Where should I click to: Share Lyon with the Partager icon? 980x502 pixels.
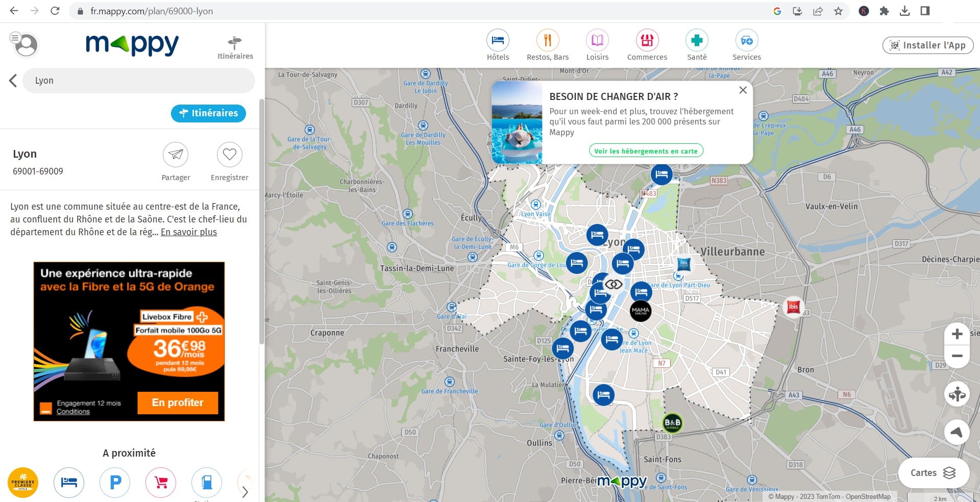pos(176,155)
